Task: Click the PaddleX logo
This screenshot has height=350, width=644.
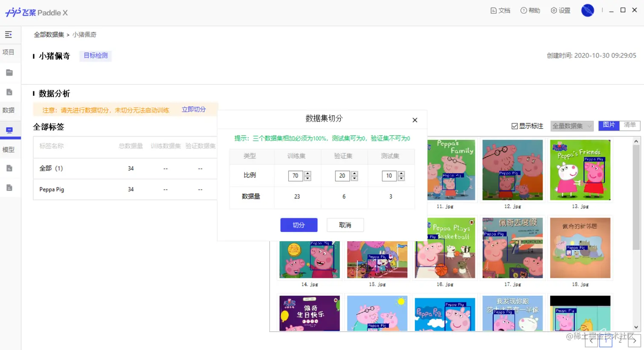Action: 37,12
